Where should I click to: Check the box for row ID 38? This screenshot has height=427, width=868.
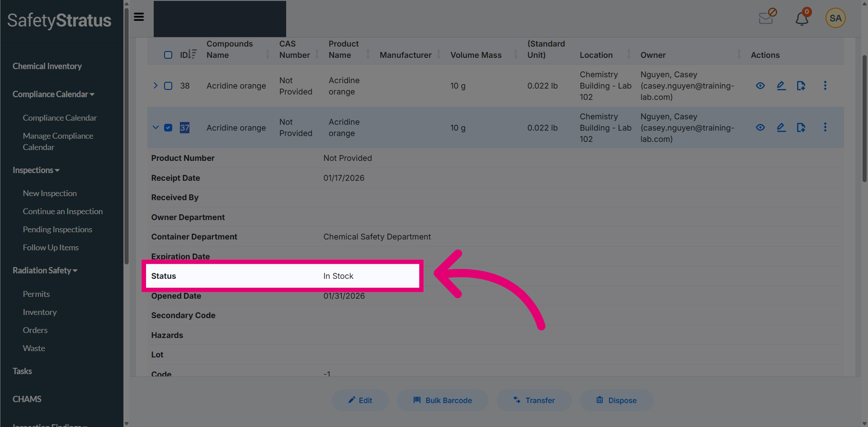tap(168, 86)
